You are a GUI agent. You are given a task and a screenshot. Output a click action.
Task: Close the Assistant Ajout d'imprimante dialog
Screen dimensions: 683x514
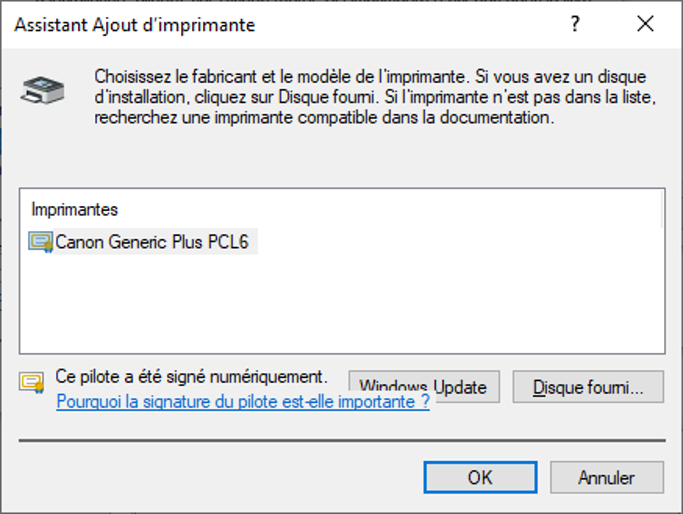[x=645, y=25]
